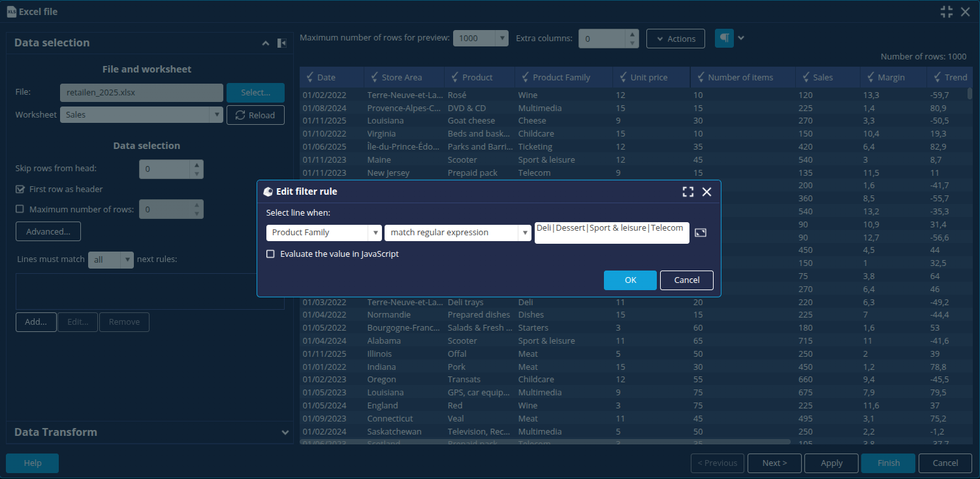
Task: Collapse the Data selection side panel icon
Action: click(x=281, y=43)
